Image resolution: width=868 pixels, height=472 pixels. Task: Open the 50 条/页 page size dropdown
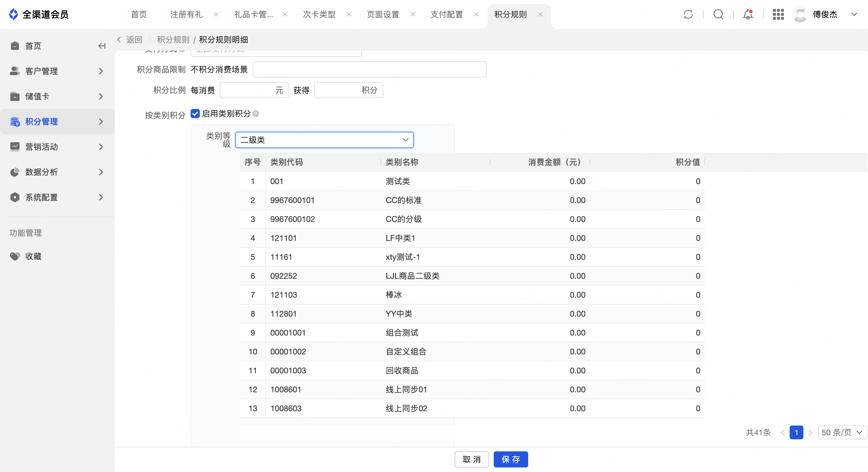[x=842, y=433]
